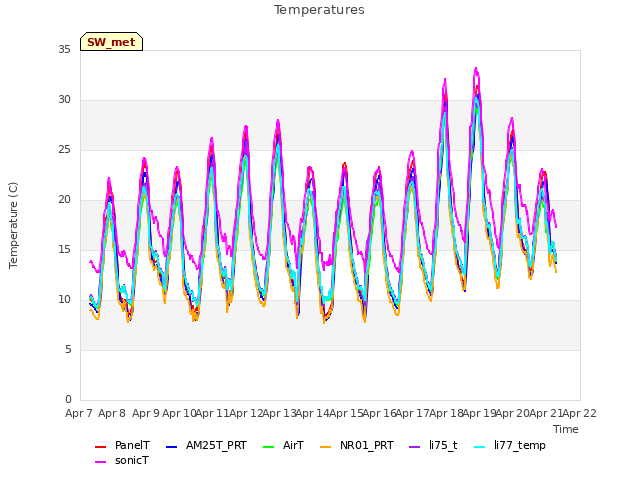
Task: Click the Apr 18 x-axis tick label
Action: click(x=446, y=413)
